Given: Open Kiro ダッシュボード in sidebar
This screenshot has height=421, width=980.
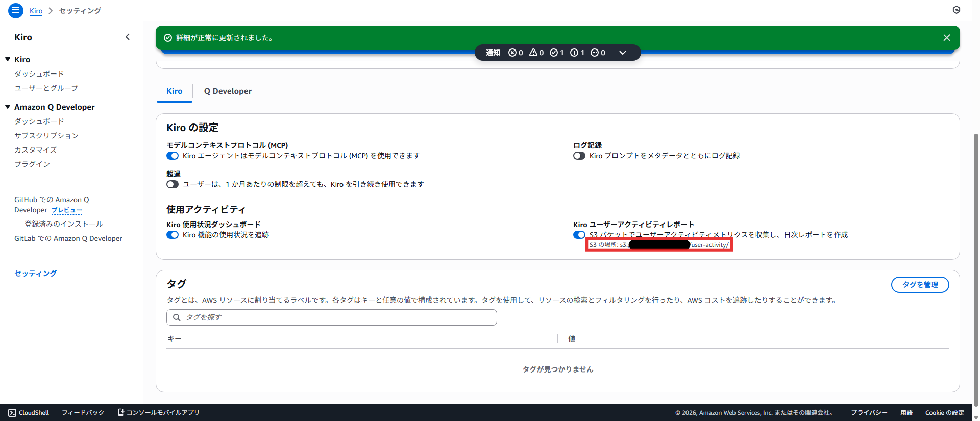Looking at the screenshot, I should pos(39,74).
